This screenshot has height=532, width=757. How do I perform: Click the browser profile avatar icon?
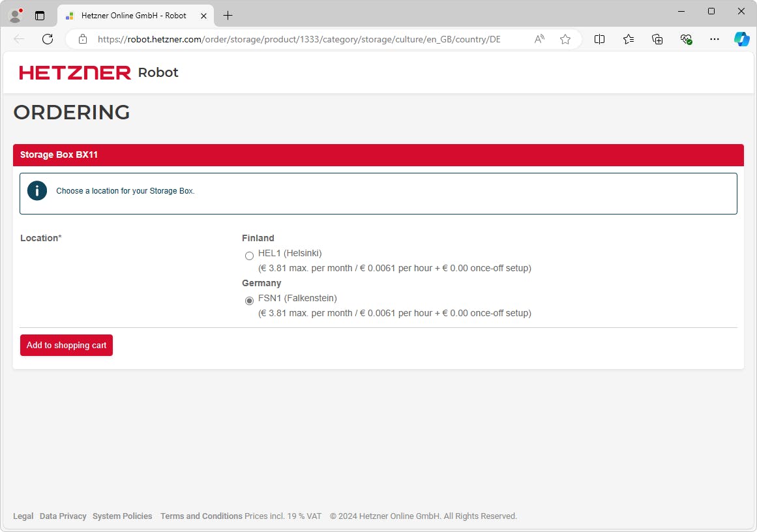coord(16,16)
